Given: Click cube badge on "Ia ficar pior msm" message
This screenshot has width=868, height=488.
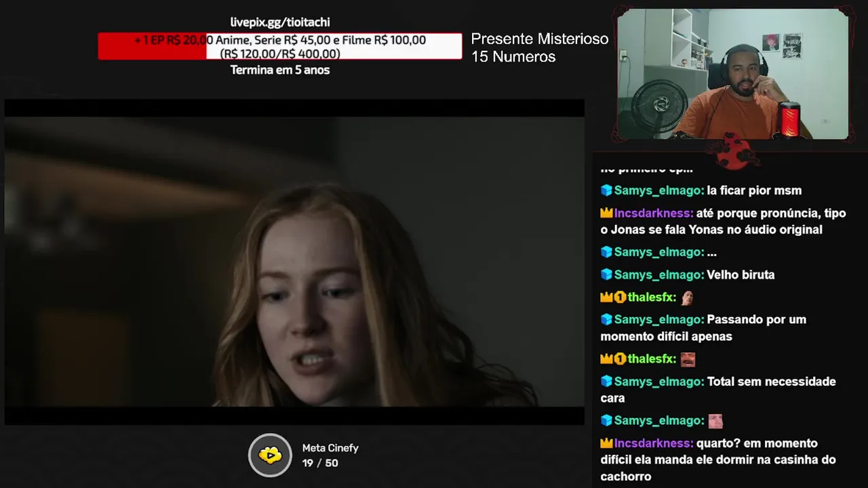Looking at the screenshot, I should (x=606, y=190).
